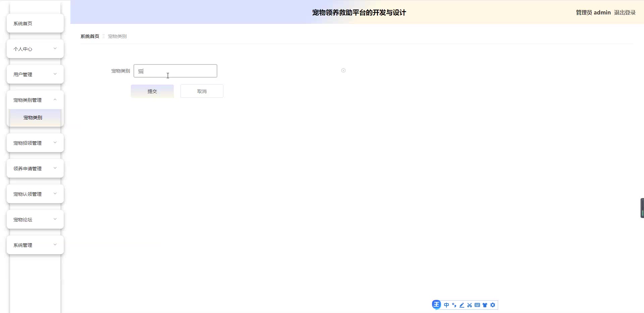The height and width of the screenshot is (313, 644).
Task: Select the 宠物类别 submenu item
Action: coord(35,118)
